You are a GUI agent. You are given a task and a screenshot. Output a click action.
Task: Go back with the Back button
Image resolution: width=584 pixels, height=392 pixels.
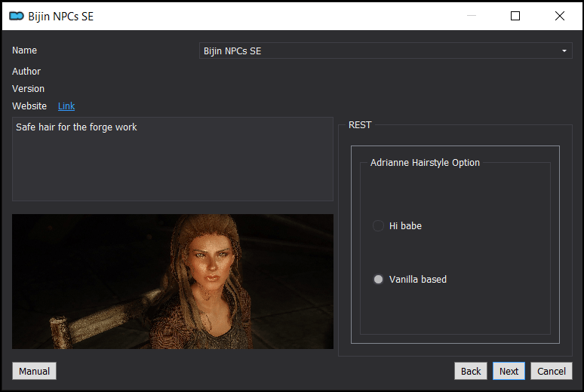[470, 371]
